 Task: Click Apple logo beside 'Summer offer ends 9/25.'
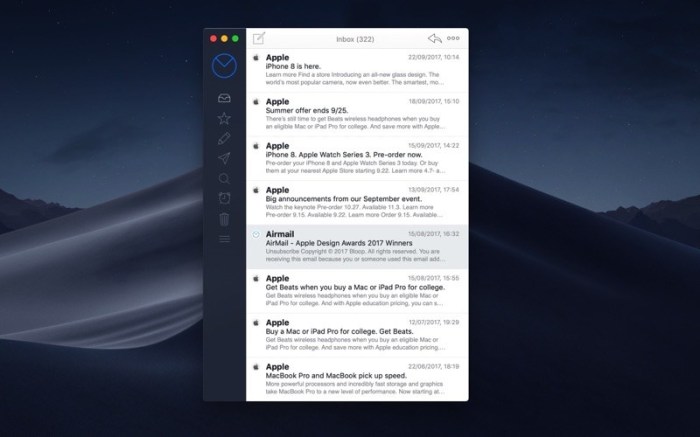(x=256, y=101)
